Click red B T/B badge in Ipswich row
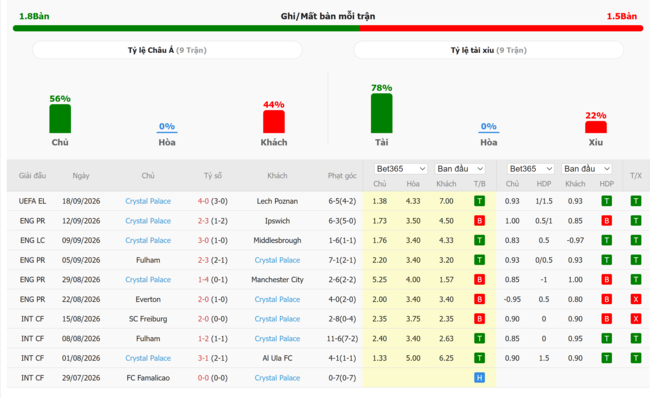 click(480, 221)
